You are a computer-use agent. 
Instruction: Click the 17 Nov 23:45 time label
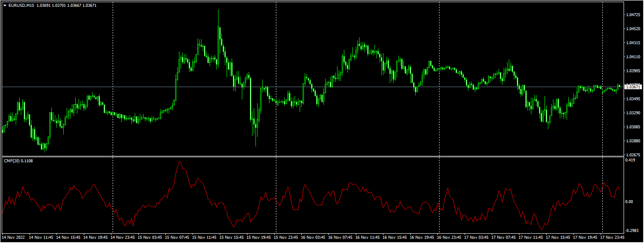point(614,237)
